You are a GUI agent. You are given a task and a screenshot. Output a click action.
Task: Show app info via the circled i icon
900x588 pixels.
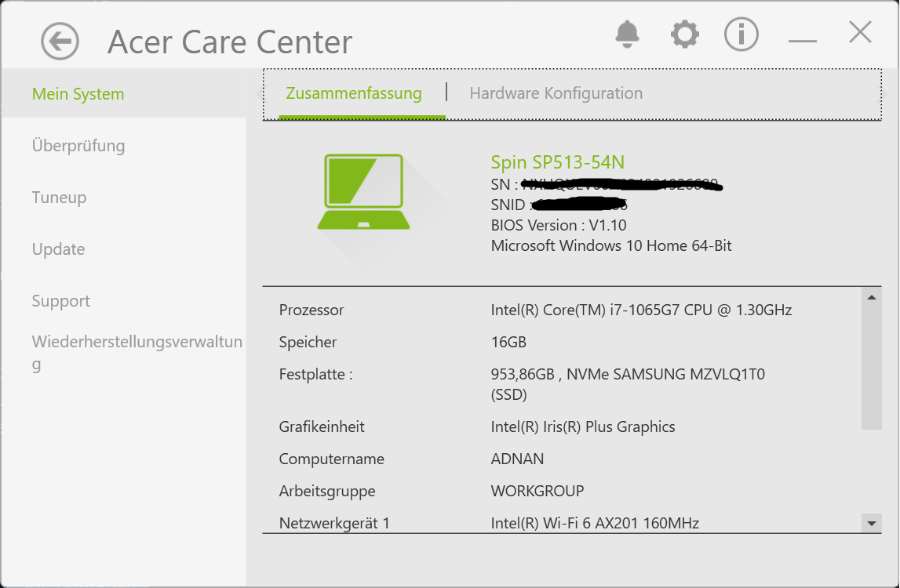741,34
